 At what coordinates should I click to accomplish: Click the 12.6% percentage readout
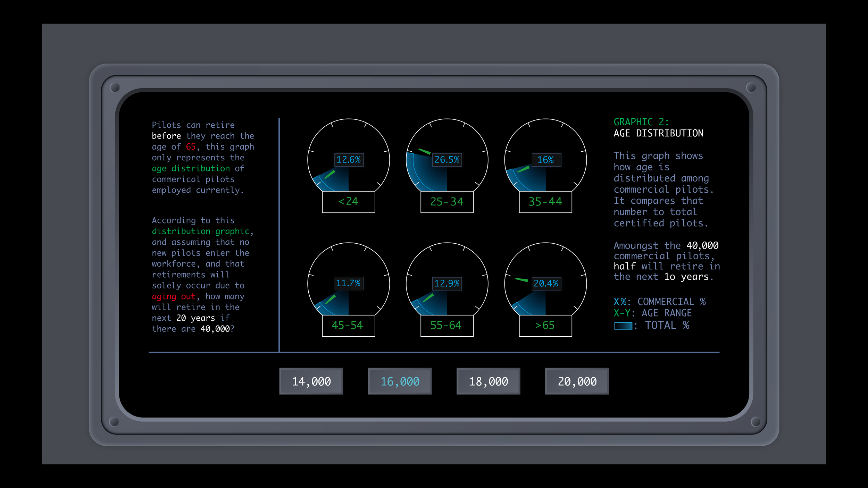349,160
